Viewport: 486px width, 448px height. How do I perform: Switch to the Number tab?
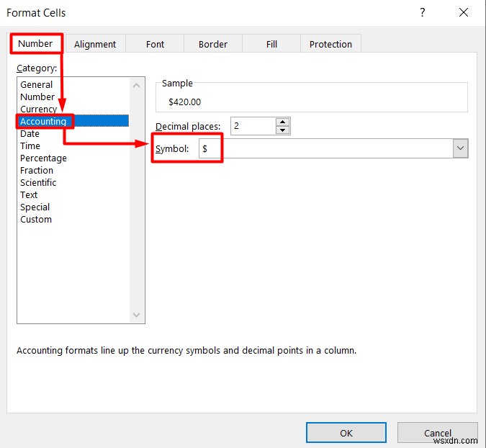[35, 44]
